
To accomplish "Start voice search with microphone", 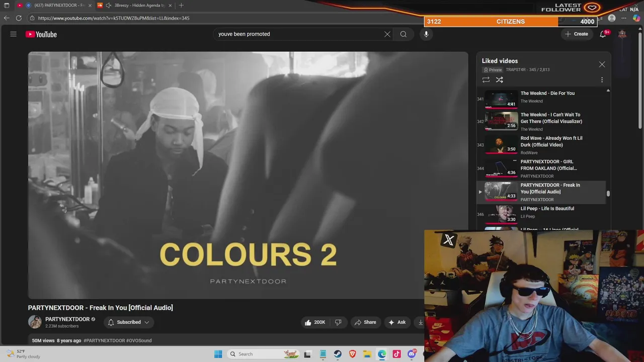I will click(426, 34).
